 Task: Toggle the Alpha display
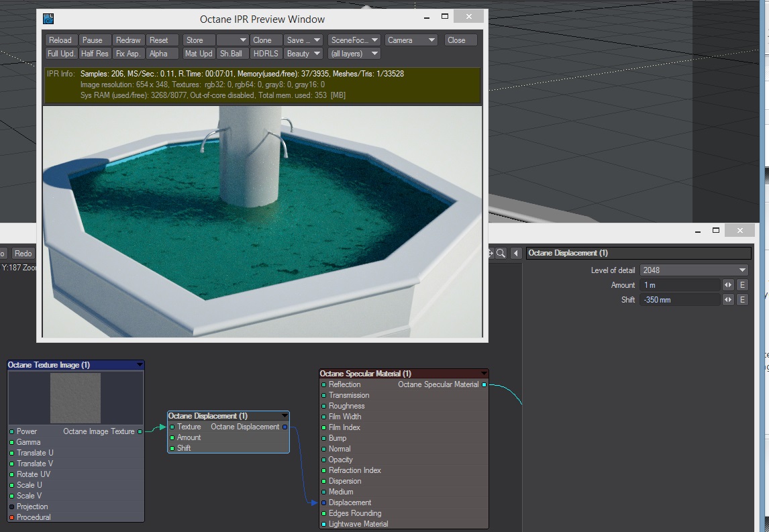coord(162,54)
